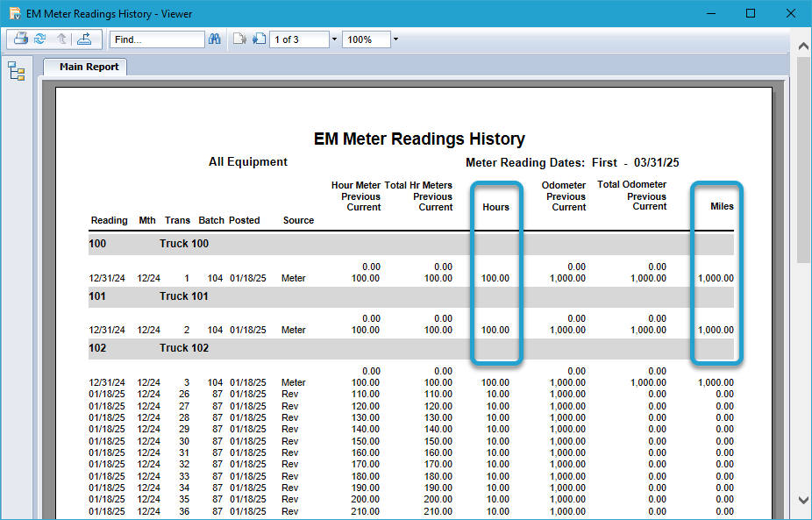Click the 'Source' column header
Image resolution: width=812 pixels, height=520 pixels.
tap(298, 220)
